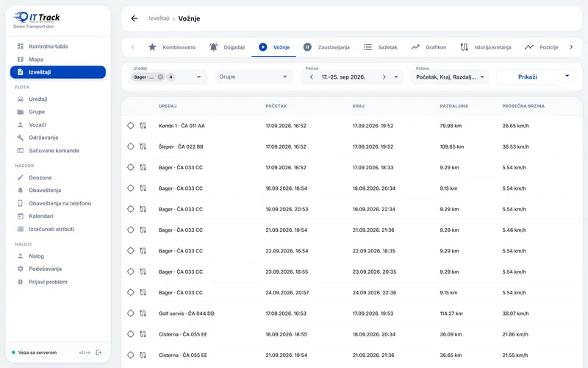
Task: Open the Pozicije tab
Action: tap(541, 47)
